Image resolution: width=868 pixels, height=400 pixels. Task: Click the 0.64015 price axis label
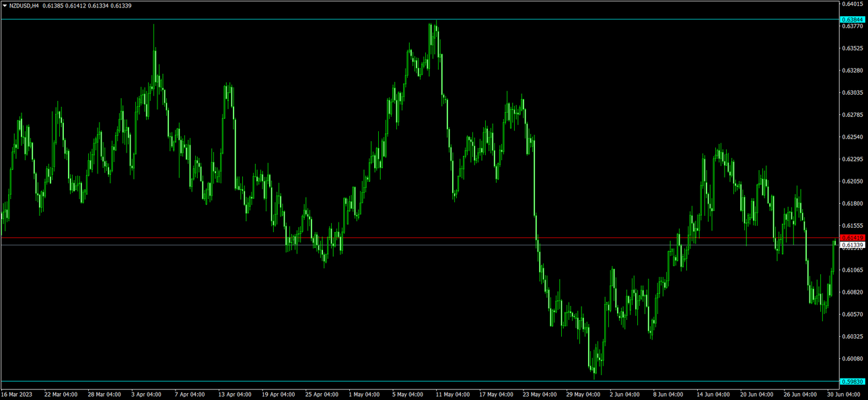pos(853,4)
